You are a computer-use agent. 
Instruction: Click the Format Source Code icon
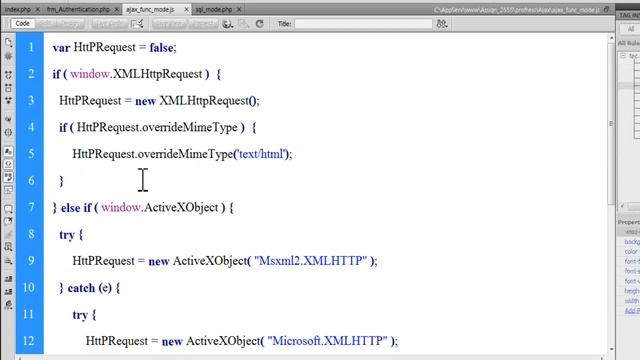click(x=8, y=305)
